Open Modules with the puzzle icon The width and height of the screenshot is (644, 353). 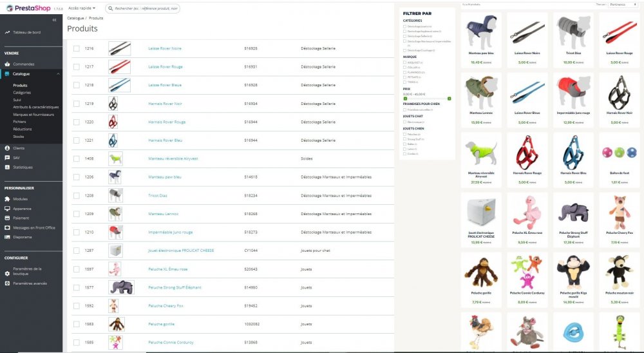point(7,199)
